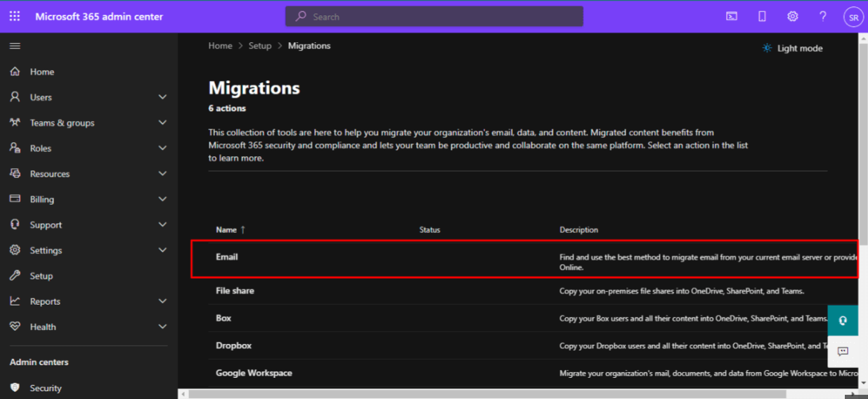
Task: Click the Home house icon
Action: (15, 71)
